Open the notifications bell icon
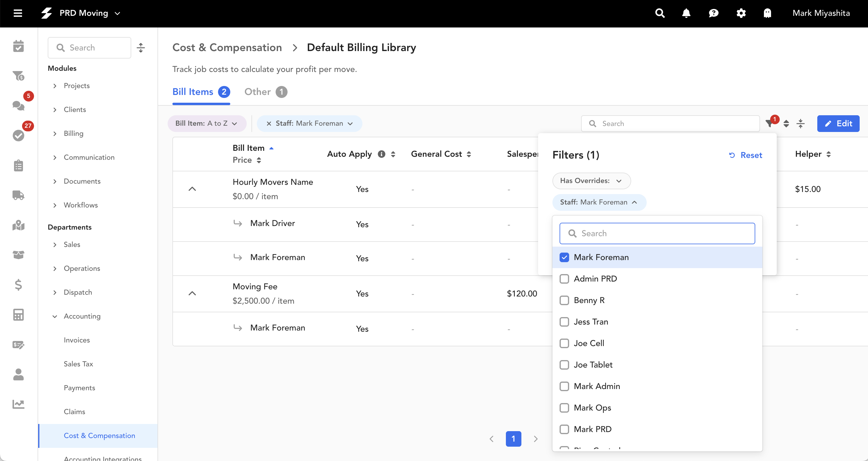Screen dimensions: 868x461 [686, 13]
